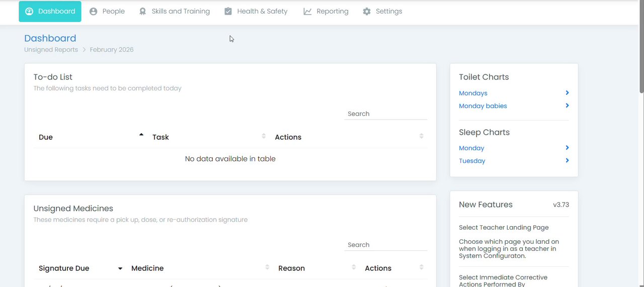
Task: Open the Monday sleep chart link
Action: coord(471,148)
